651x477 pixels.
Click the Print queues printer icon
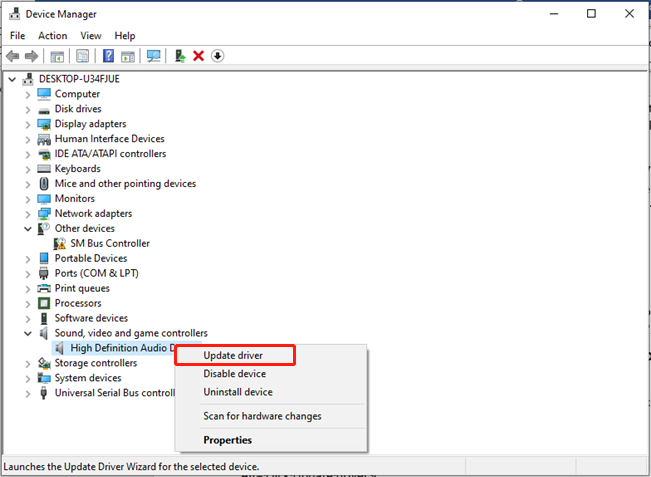[44, 289]
